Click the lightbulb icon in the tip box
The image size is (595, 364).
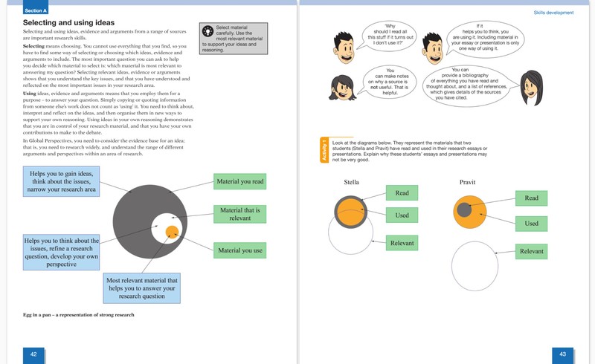(x=208, y=31)
